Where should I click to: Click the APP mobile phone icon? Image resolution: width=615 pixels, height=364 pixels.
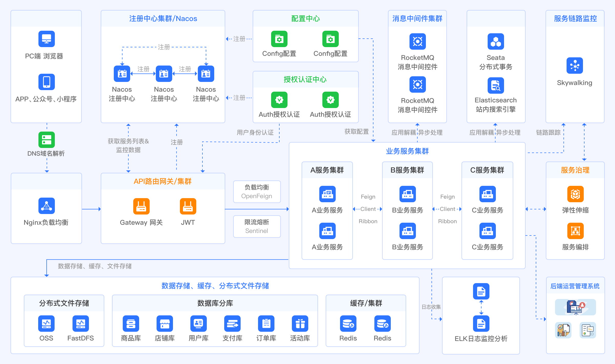click(46, 82)
